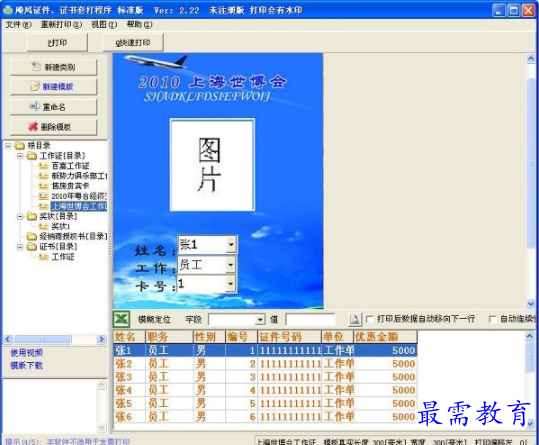Click tree panel horizontal scrollbar right arrow

[101, 339]
